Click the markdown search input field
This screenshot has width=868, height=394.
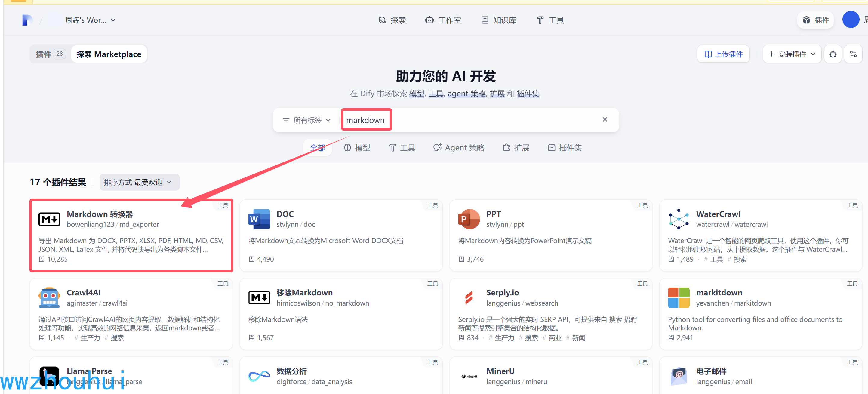point(472,120)
